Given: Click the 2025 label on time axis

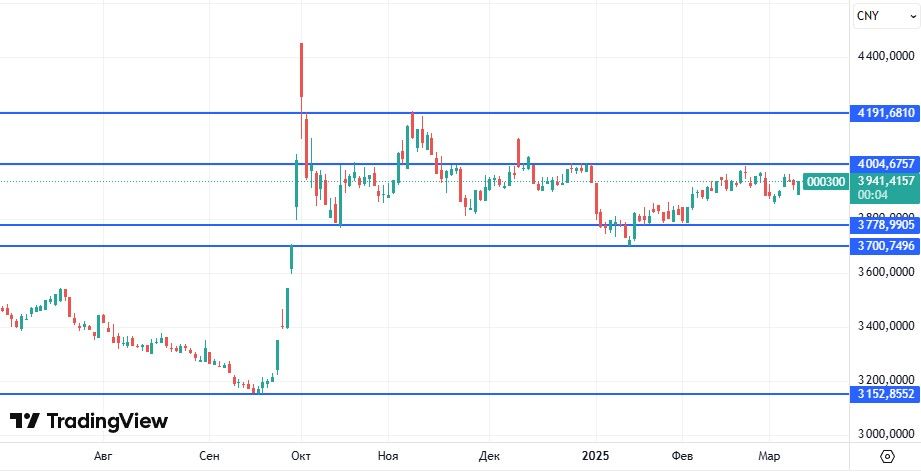Looking at the screenshot, I should (596, 456).
